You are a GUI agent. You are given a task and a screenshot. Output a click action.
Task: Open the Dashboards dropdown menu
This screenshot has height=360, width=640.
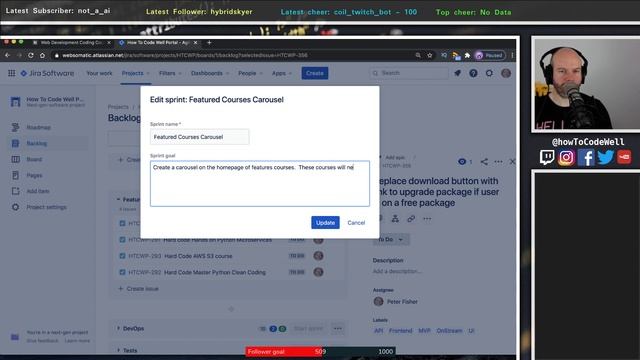click(210, 73)
